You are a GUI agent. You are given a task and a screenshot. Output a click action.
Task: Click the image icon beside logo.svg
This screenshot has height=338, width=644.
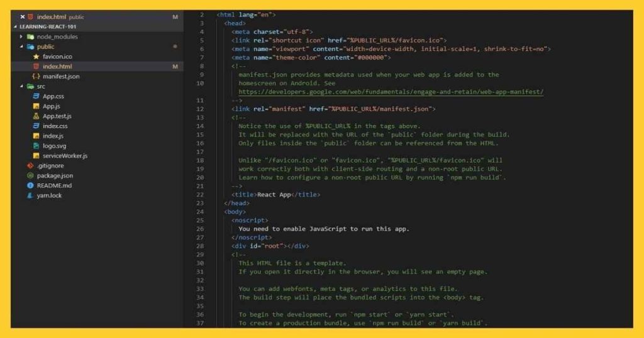tap(36, 146)
